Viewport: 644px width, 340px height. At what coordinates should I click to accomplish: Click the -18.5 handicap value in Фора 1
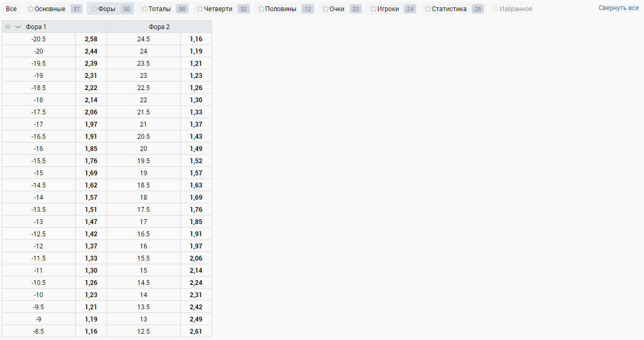pos(39,88)
